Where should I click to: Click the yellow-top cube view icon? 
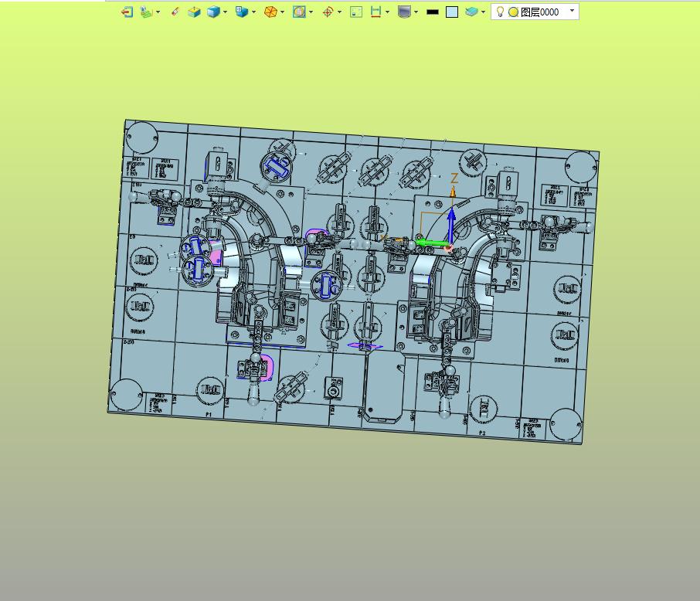point(194,12)
